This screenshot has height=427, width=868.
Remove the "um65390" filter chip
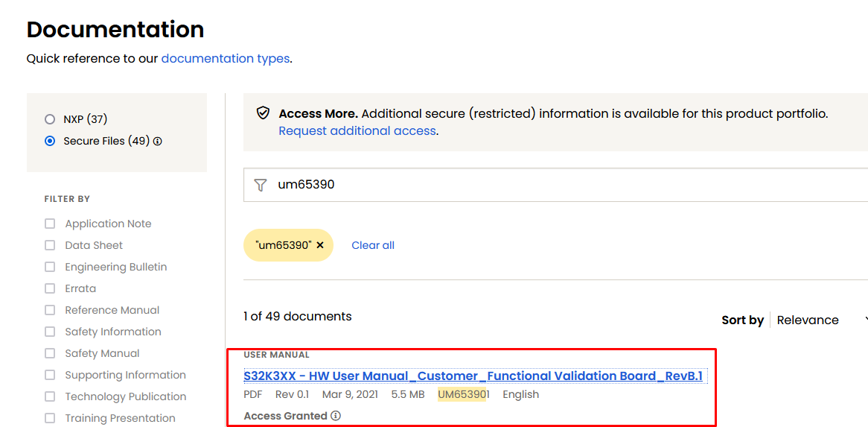click(x=320, y=245)
